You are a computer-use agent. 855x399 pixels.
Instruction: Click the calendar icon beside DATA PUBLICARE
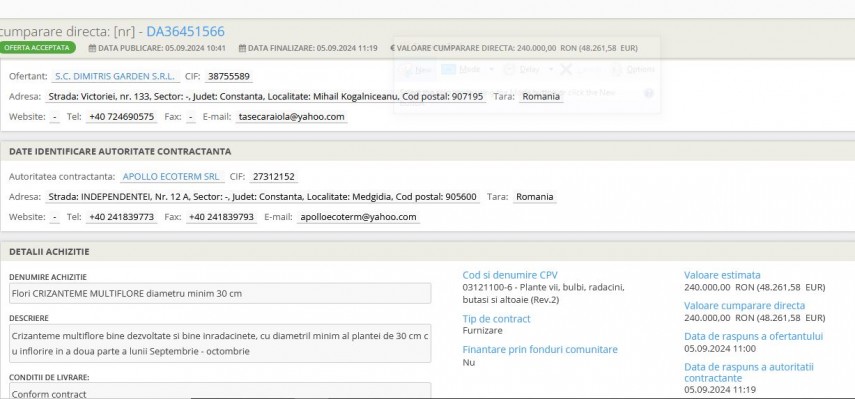click(92, 48)
